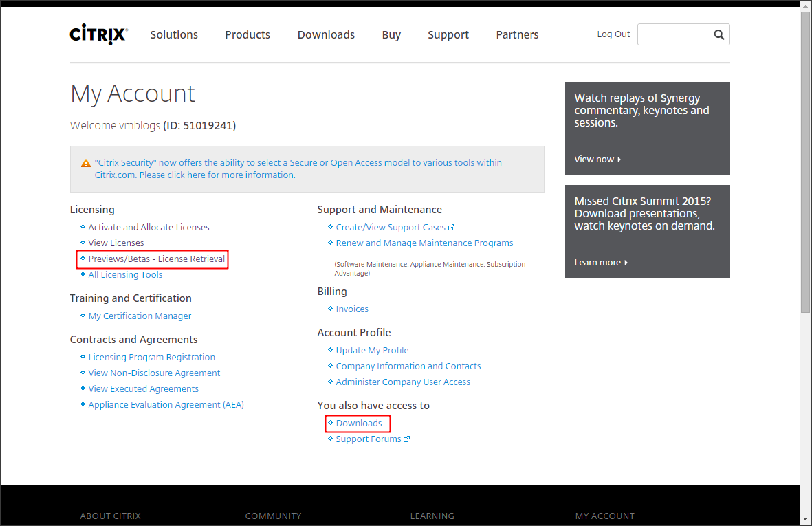Click View now on Synergy banner

pos(597,160)
